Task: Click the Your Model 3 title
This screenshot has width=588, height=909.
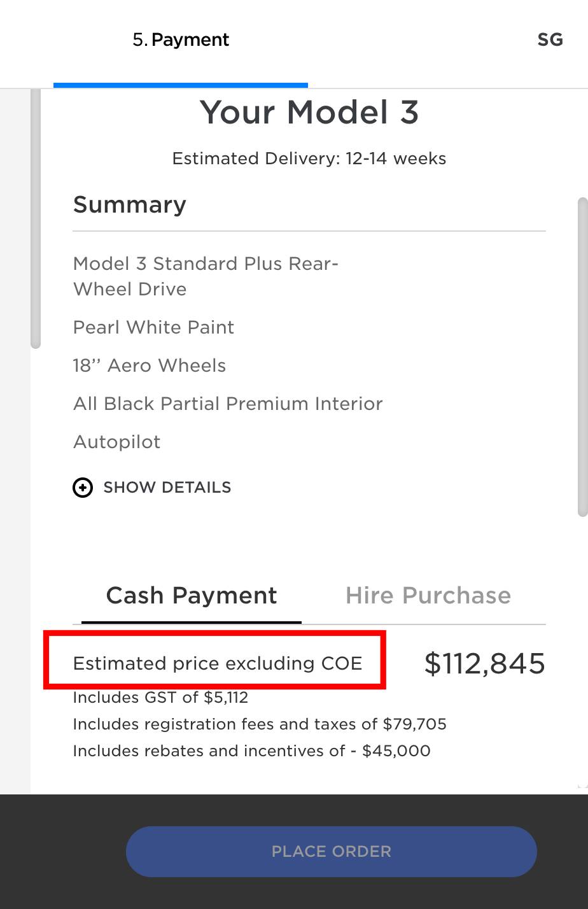Action: (309, 112)
